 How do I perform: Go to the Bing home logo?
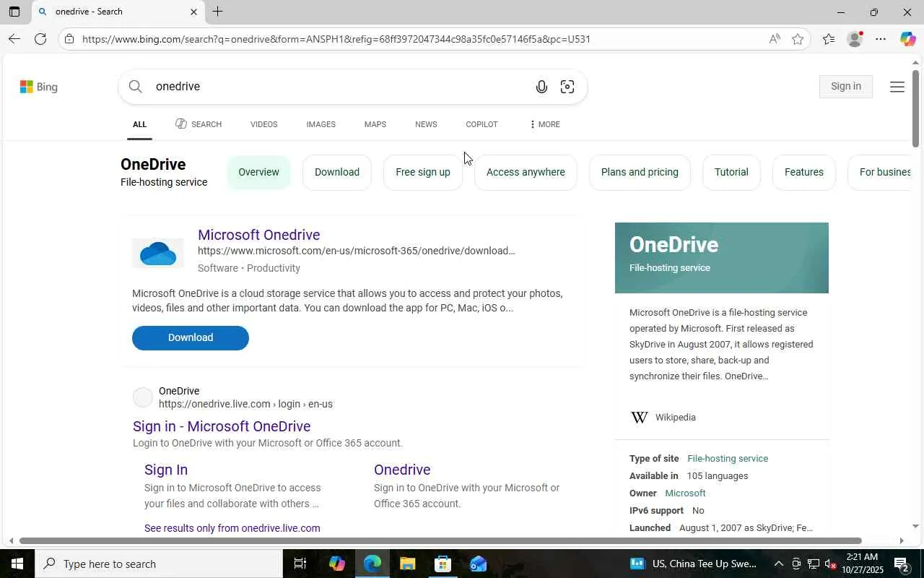point(39,87)
